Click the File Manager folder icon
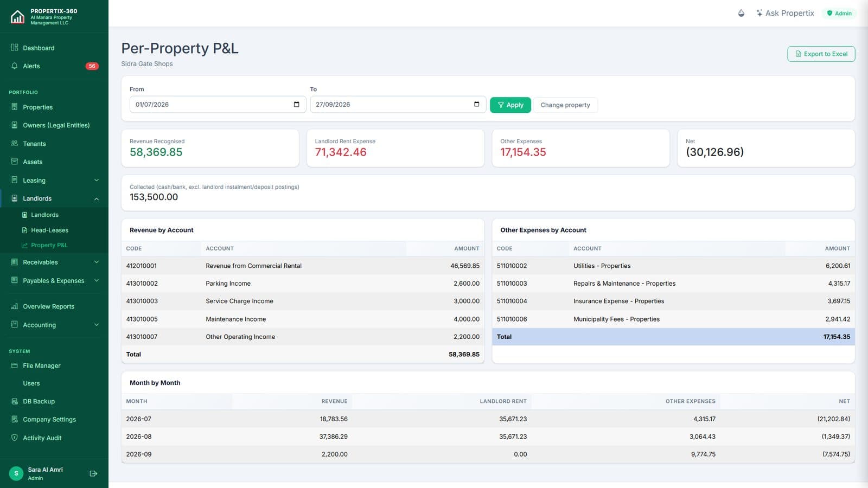868x488 pixels. [15, 365]
